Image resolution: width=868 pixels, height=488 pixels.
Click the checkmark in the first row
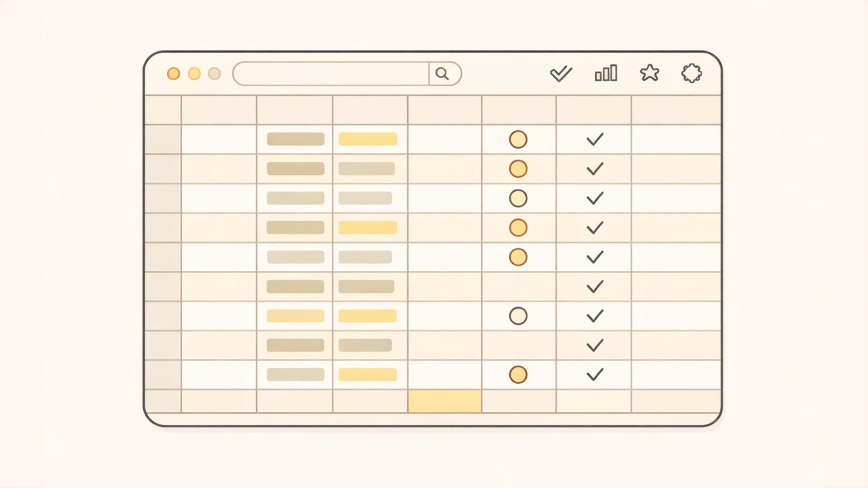click(x=595, y=140)
